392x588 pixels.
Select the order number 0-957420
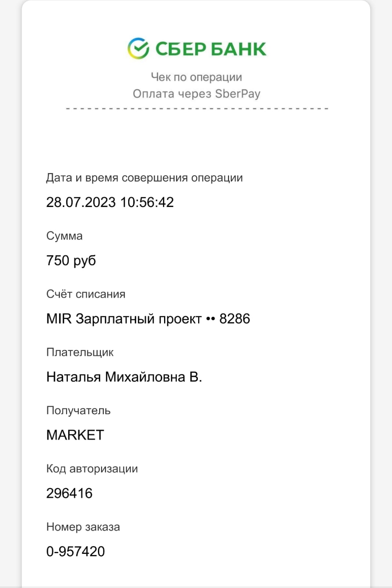click(x=76, y=552)
